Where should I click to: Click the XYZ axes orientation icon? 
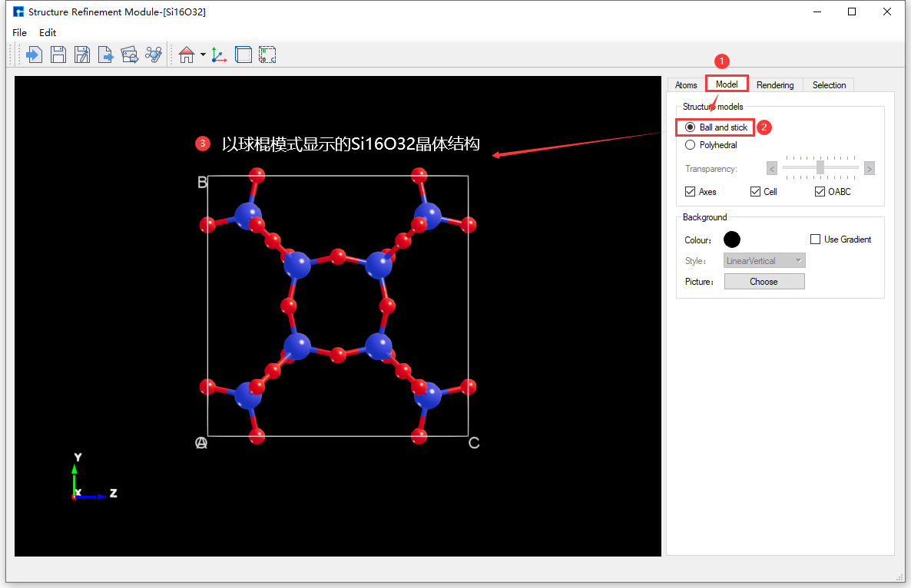pyautogui.click(x=218, y=54)
